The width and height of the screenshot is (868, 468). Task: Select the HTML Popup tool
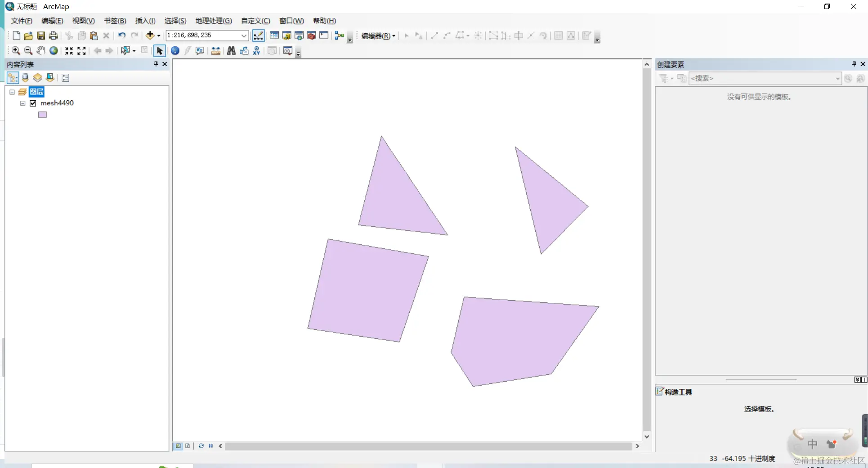[200, 51]
